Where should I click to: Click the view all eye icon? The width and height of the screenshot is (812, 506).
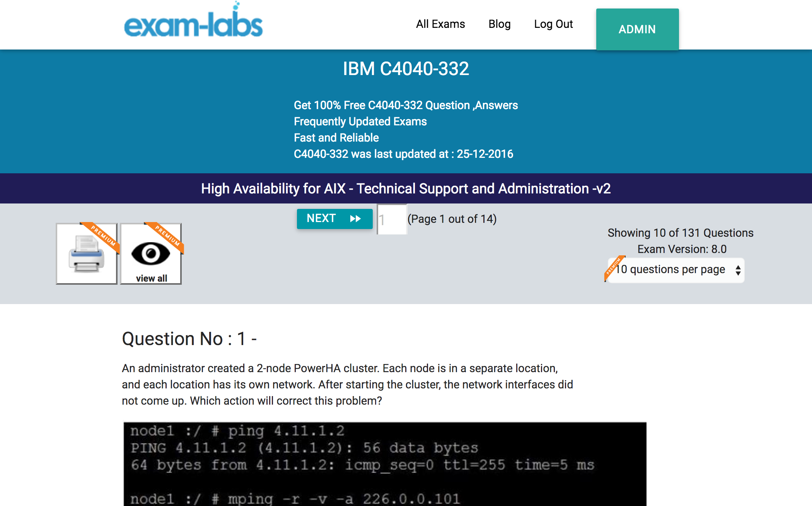151,254
